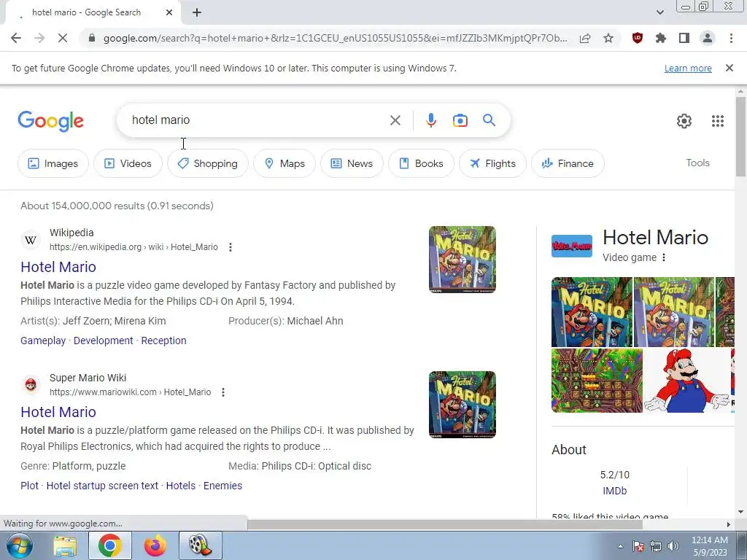Launch Firefox from the taskbar

(x=155, y=545)
